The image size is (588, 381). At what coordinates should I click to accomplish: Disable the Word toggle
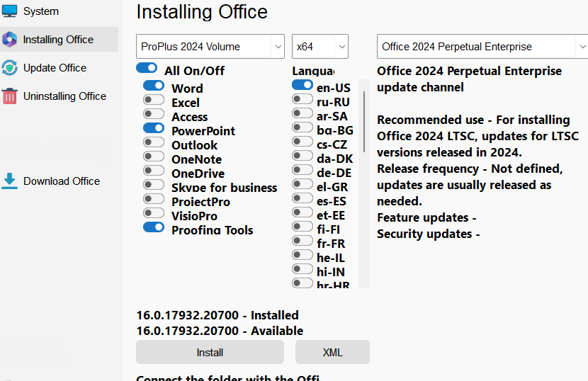[153, 86]
